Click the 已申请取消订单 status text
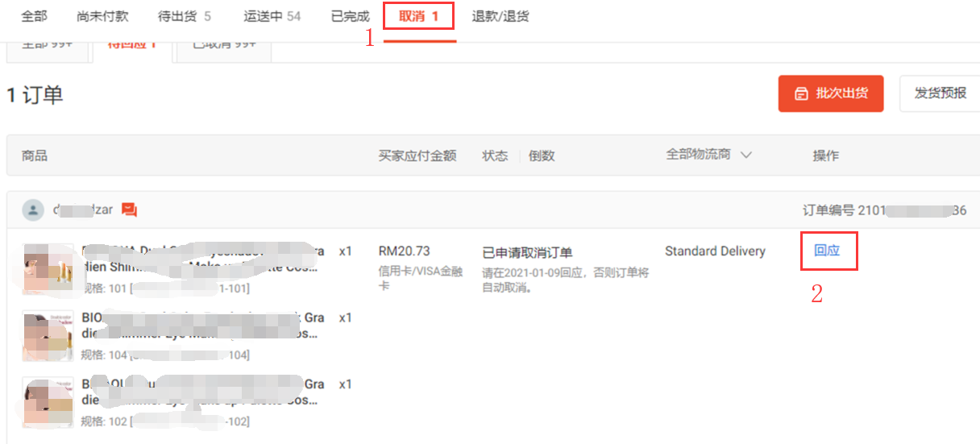The height and width of the screenshot is (444, 980). coord(527,253)
